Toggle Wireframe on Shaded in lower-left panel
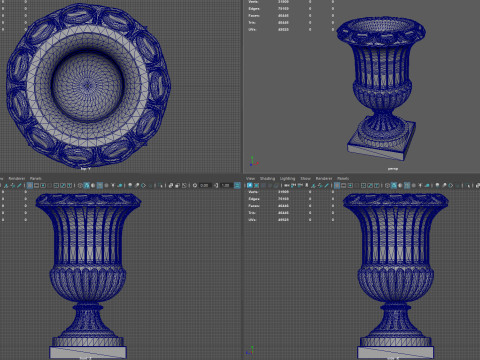The width and height of the screenshot is (480, 360). 100,185
